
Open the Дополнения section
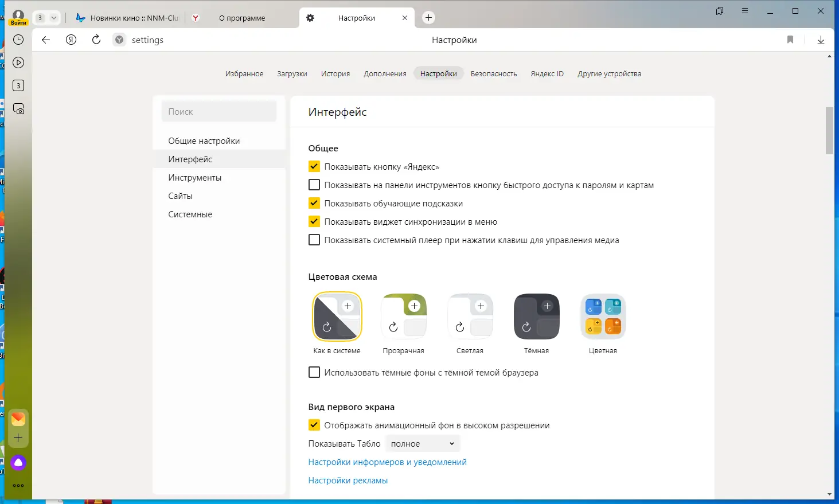click(385, 74)
